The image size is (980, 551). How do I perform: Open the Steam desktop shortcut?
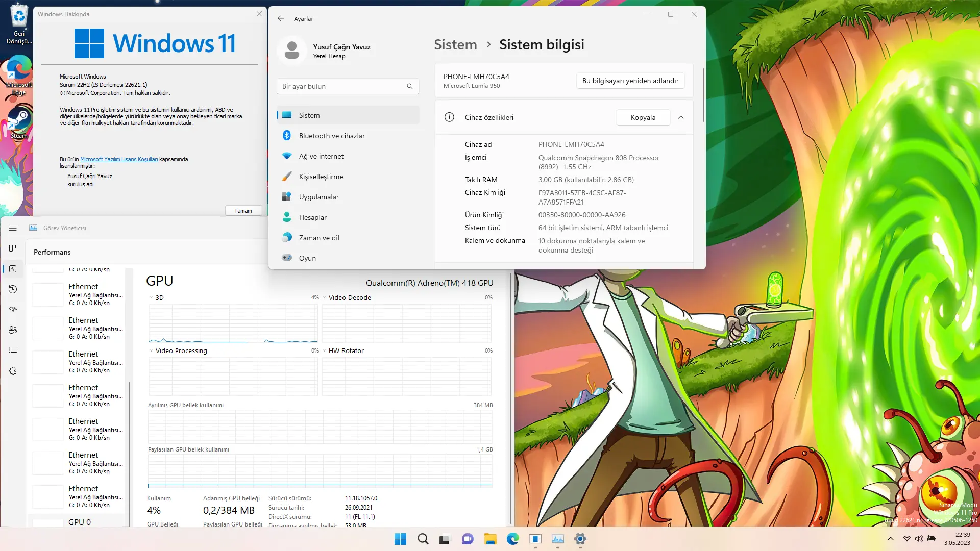click(19, 122)
